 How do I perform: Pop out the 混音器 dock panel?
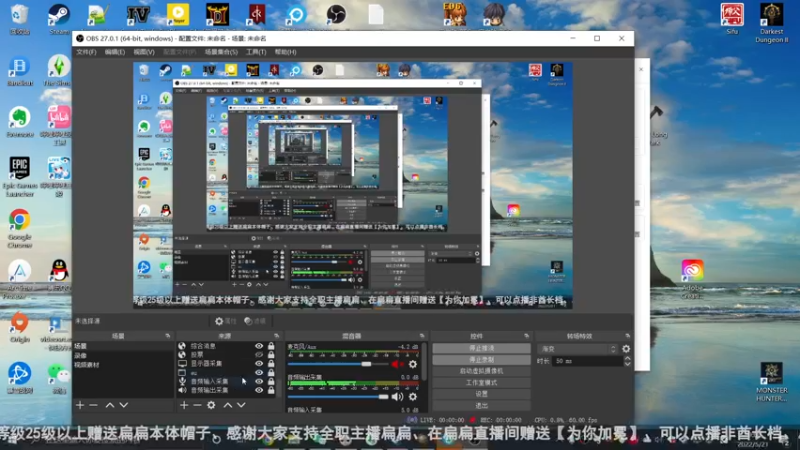tap(421, 336)
